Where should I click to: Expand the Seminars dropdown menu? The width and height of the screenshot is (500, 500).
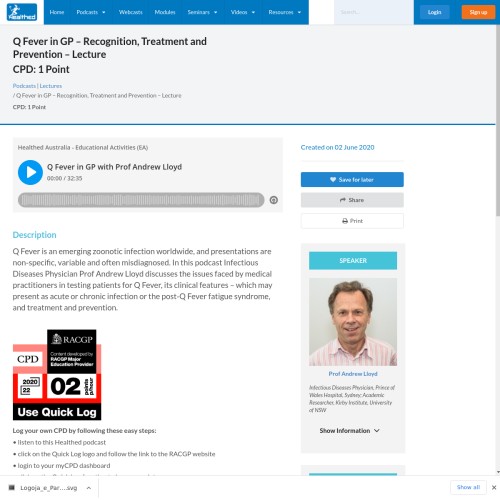tap(202, 12)
